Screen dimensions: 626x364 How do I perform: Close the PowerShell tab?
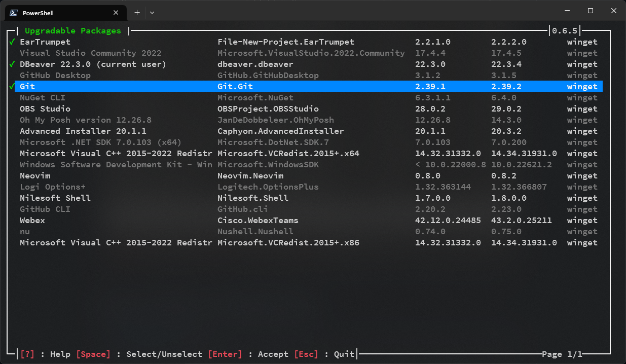click(x=116, y=13)
